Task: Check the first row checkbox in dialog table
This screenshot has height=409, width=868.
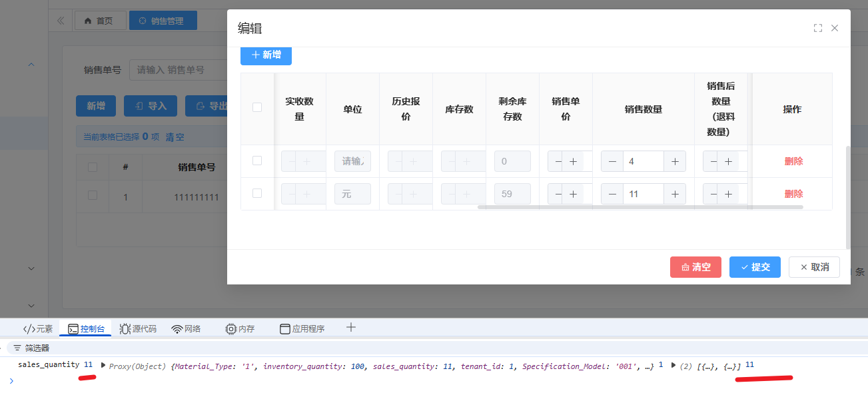Action: tap(257, 161)
